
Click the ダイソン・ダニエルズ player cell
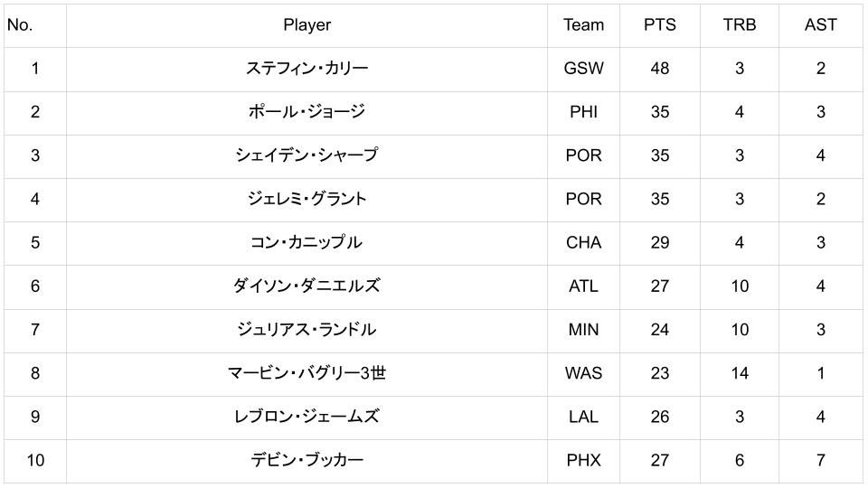[307, 286]
